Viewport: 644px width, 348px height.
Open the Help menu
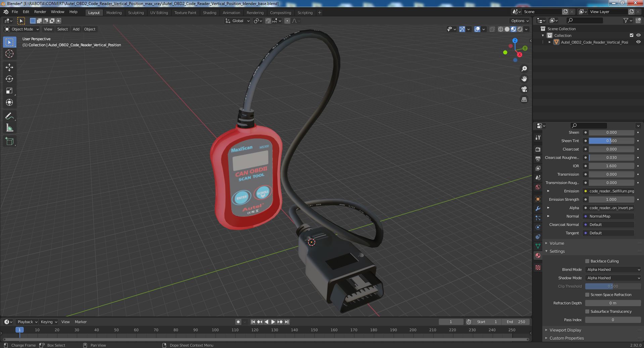(x=73, y=12)
